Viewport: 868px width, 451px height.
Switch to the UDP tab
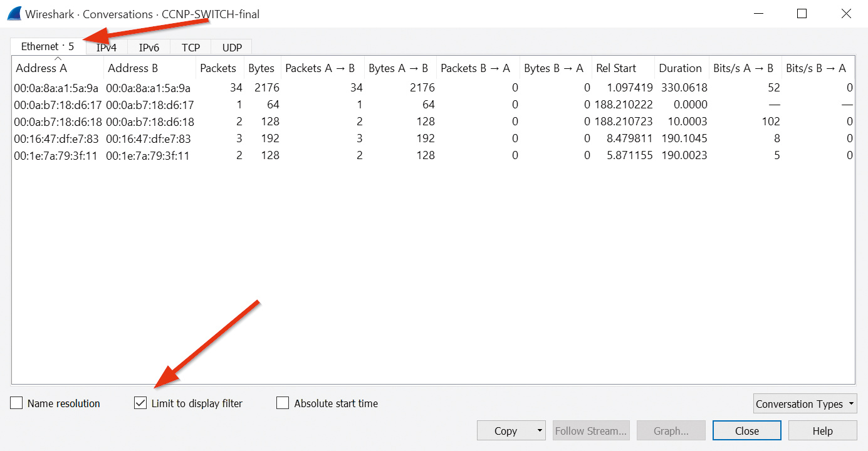point(232,48)
